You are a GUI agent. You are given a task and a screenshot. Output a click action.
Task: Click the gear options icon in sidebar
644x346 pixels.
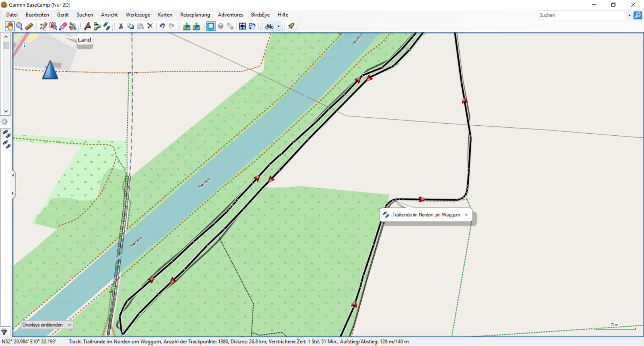click(x=4, y=122)
